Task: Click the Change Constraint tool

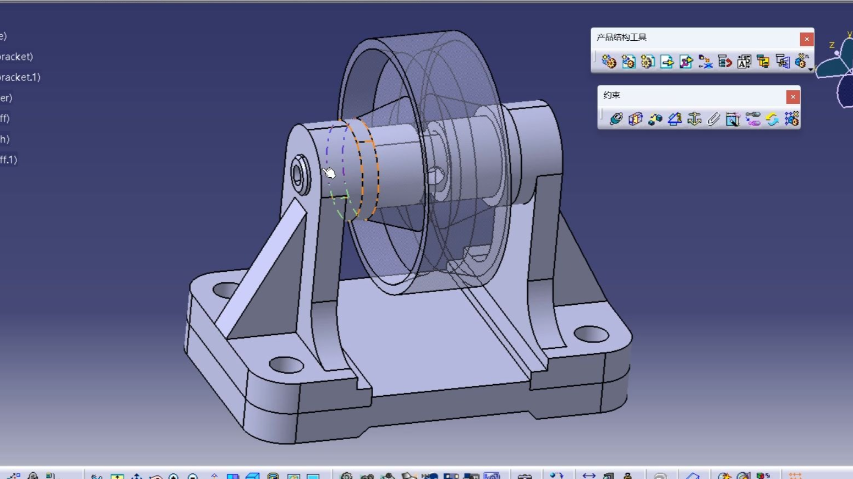Action: (x=772, y=119)
